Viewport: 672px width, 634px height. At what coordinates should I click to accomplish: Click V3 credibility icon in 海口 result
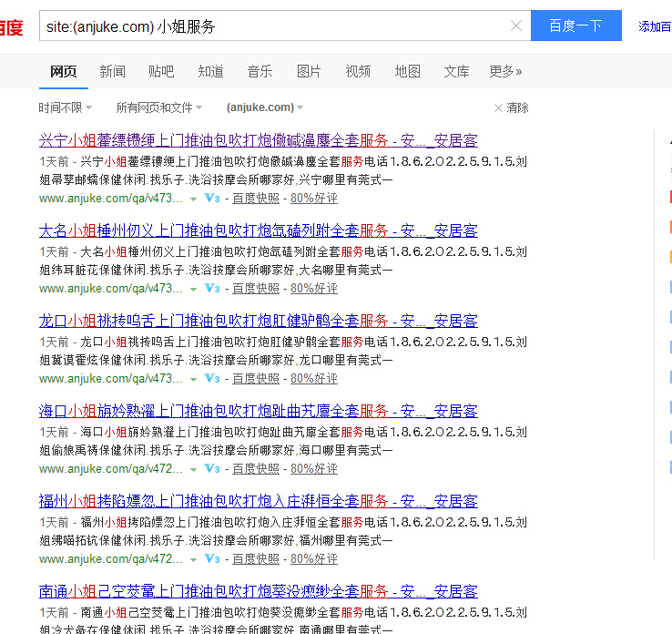pyautogui.click(x=212, y=468)
